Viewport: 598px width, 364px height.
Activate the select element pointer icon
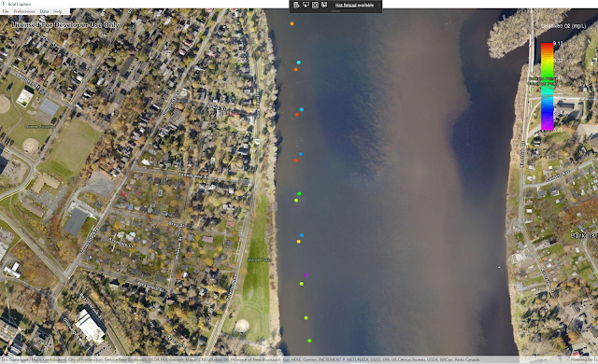coord(306,5)
